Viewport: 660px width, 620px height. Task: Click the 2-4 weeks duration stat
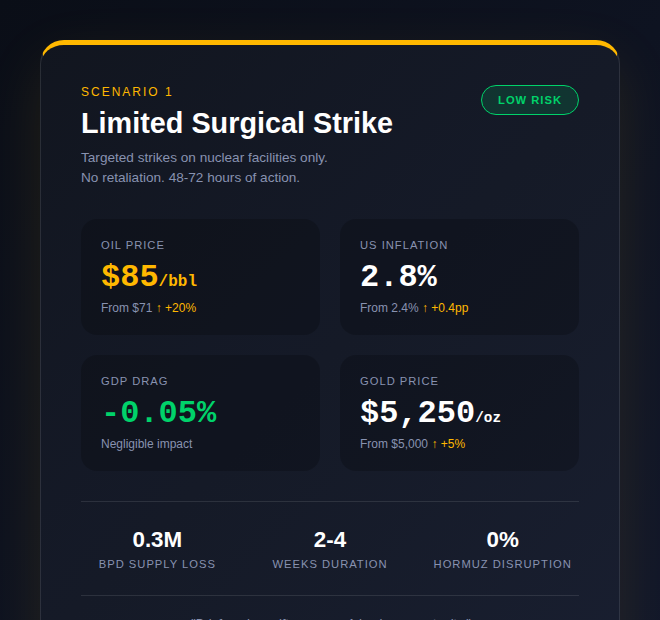[x=329, y=541]
